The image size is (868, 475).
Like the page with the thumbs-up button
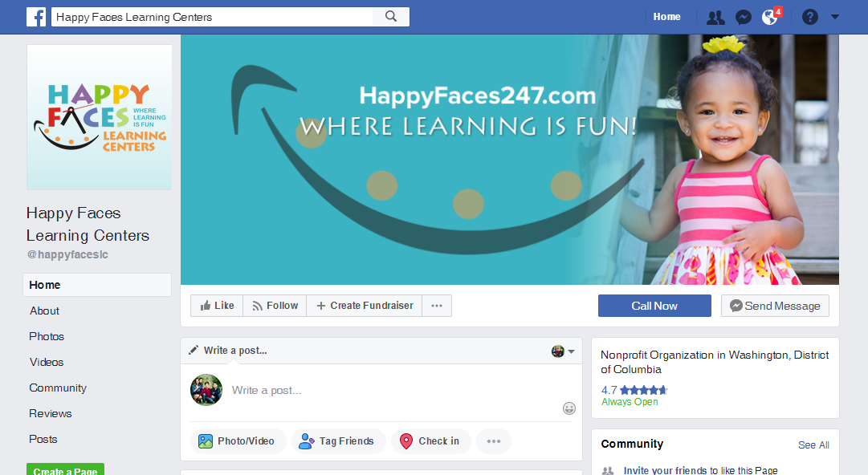[x=217, y=306]
